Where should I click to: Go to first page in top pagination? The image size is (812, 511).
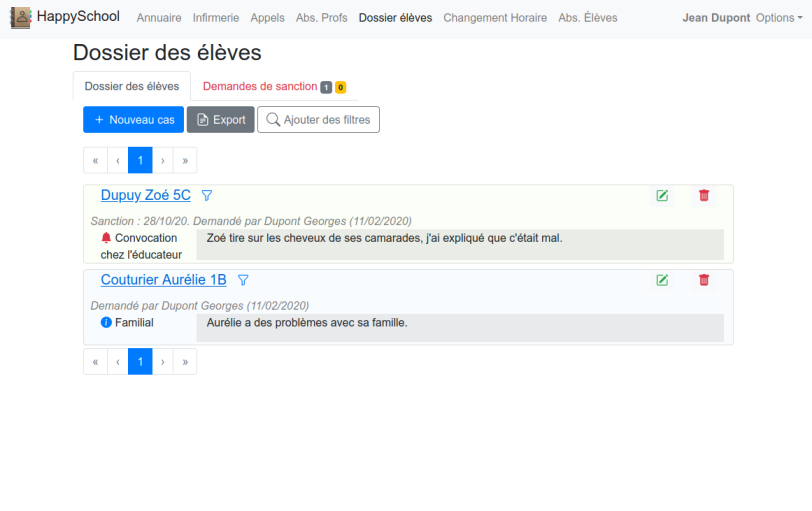(x=95, y=160)
